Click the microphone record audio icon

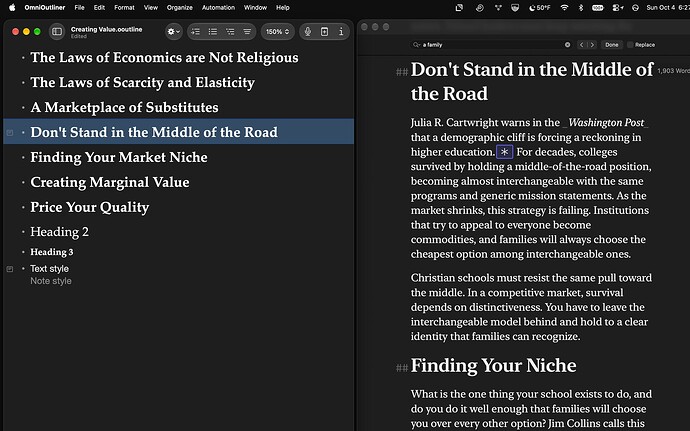point(308,31)
